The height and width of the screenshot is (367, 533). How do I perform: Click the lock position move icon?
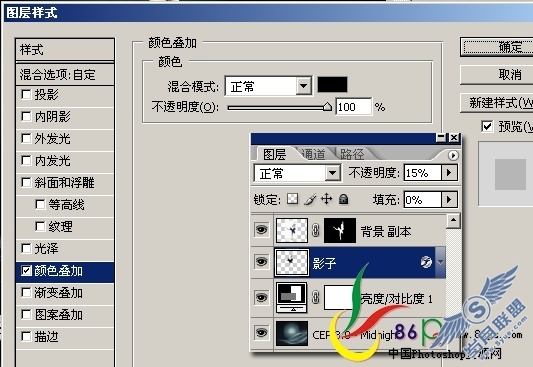[326, 199]
